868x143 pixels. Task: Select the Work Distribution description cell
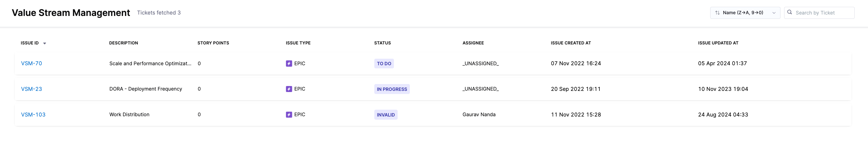129,115
